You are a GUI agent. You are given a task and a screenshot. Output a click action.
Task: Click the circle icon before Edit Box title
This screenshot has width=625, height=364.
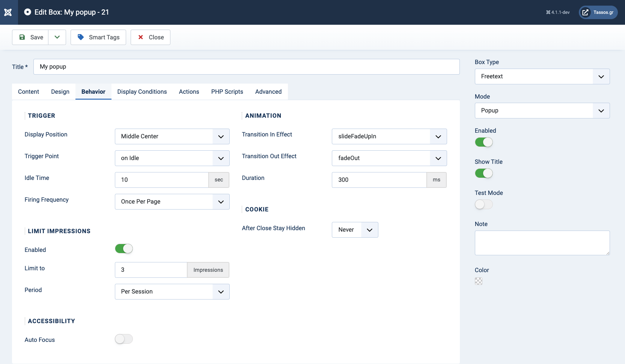pyautogui.click(x=27, y=12)
